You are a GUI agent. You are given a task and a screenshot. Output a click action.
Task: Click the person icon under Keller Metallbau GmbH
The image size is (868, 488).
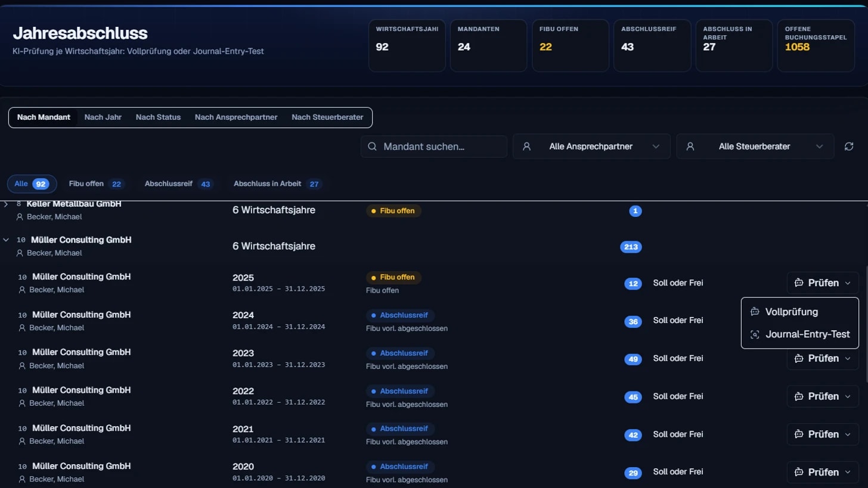tap(20, 217)
